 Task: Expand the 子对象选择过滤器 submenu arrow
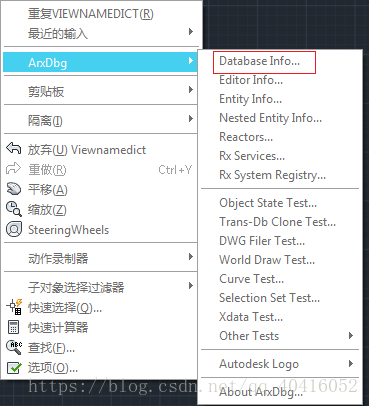pos(191,285)
